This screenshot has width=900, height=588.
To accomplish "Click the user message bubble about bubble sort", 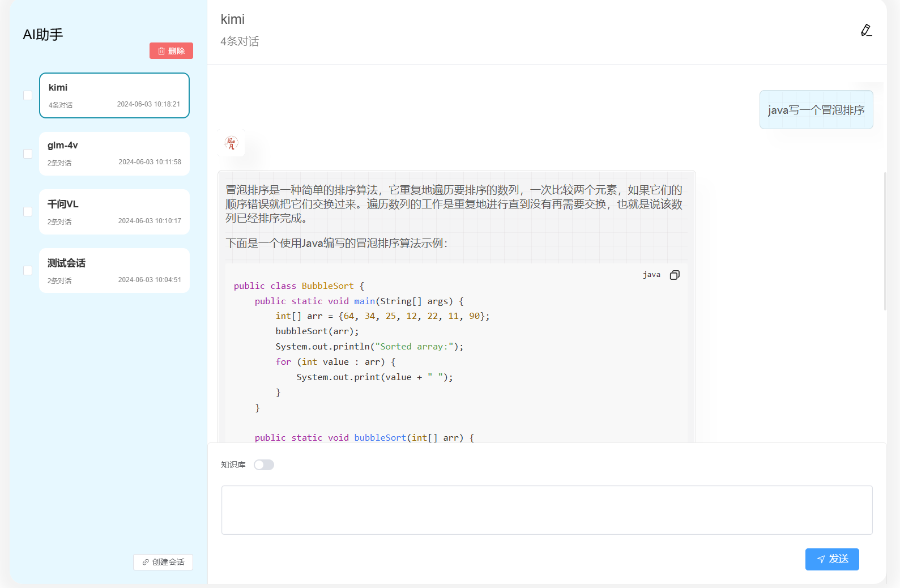I will click(x=816, y=110).
